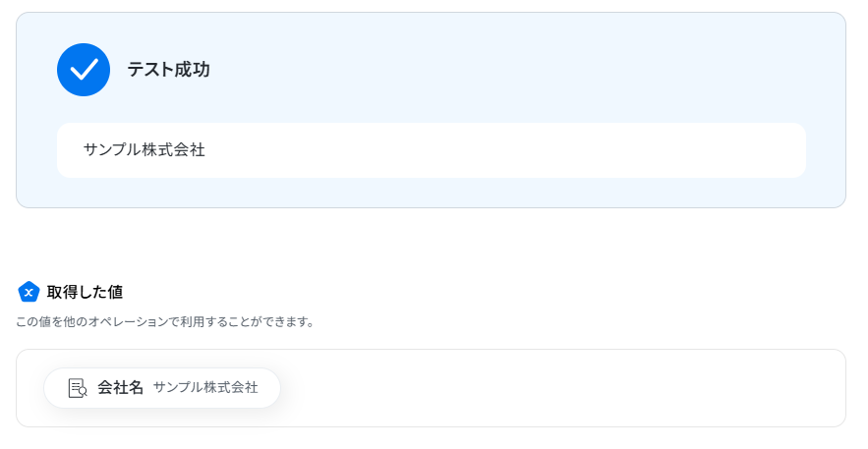The width and height of the screenshot is (868, 449).
Task: Click the word 成功 in the result heading
Action: 192,70
